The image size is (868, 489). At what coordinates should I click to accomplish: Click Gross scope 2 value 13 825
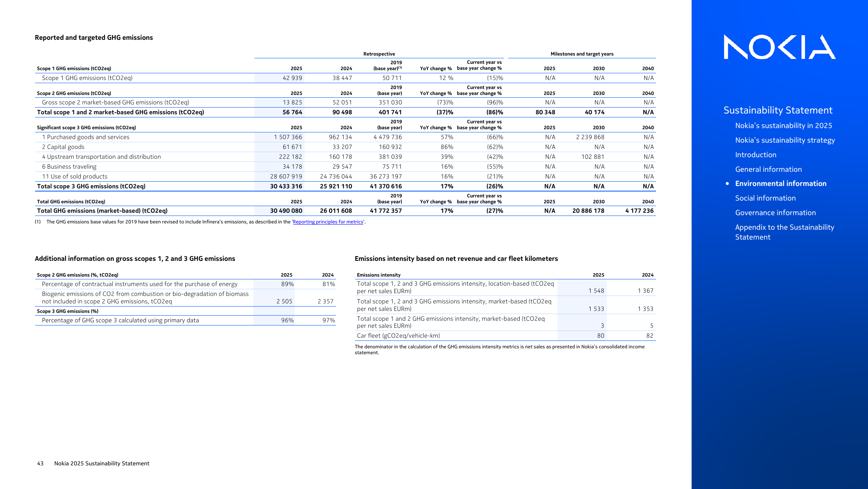[292, 102]
